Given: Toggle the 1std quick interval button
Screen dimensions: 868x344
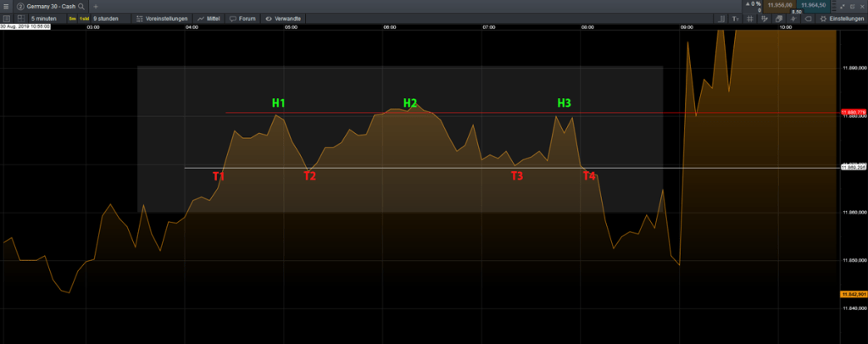Looking at the screenshot, I should point(85,18).
